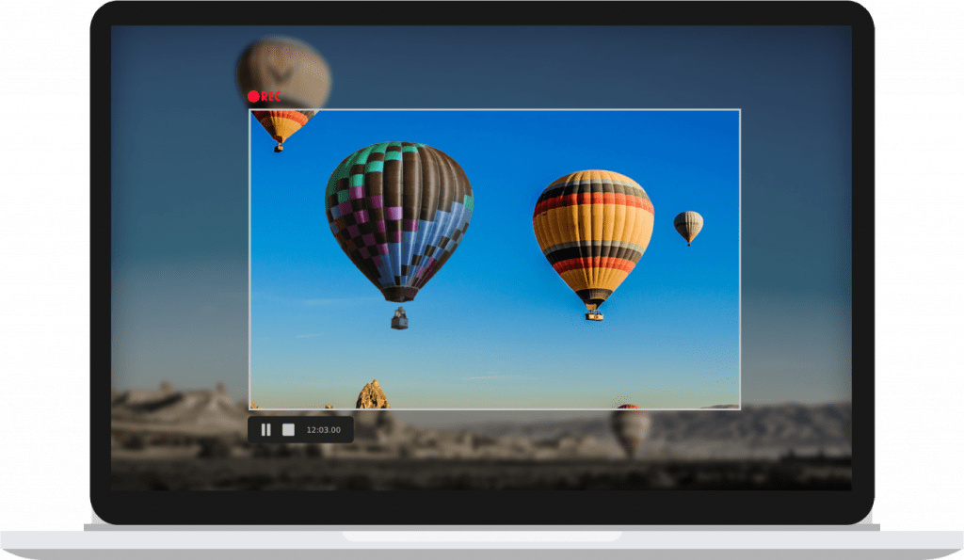This screenshot has width=964, height=560.
Task: Click the basket beneath the yellow striped balloon
Action: click(594, 314)
